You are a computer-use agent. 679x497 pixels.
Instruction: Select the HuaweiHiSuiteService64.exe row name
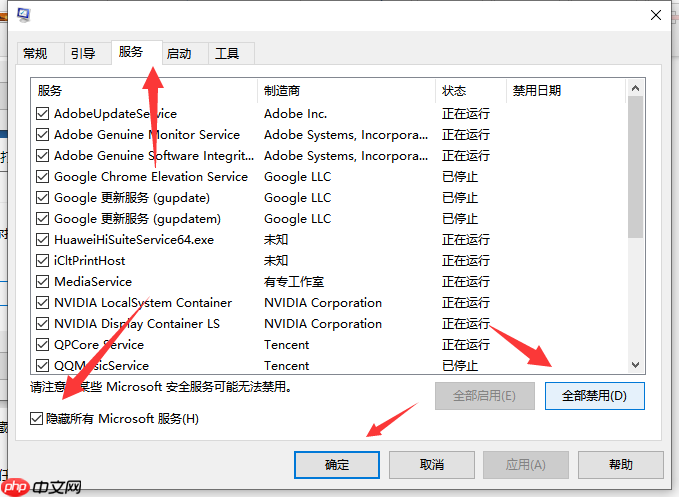point(134,239)
